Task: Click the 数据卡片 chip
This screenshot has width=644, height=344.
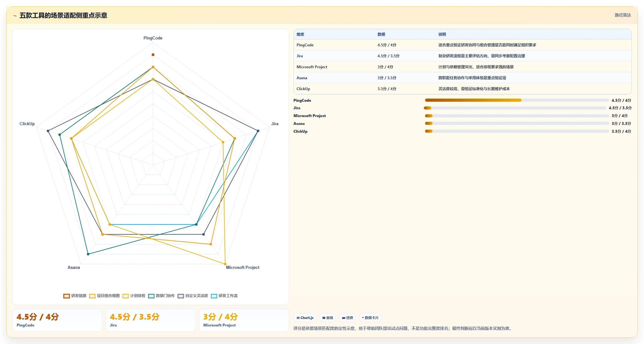Action: (370, 318)
